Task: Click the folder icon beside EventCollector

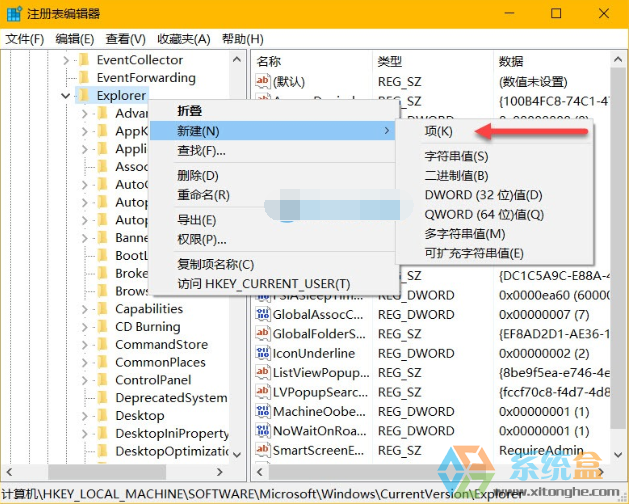Action: pos(84,60)
